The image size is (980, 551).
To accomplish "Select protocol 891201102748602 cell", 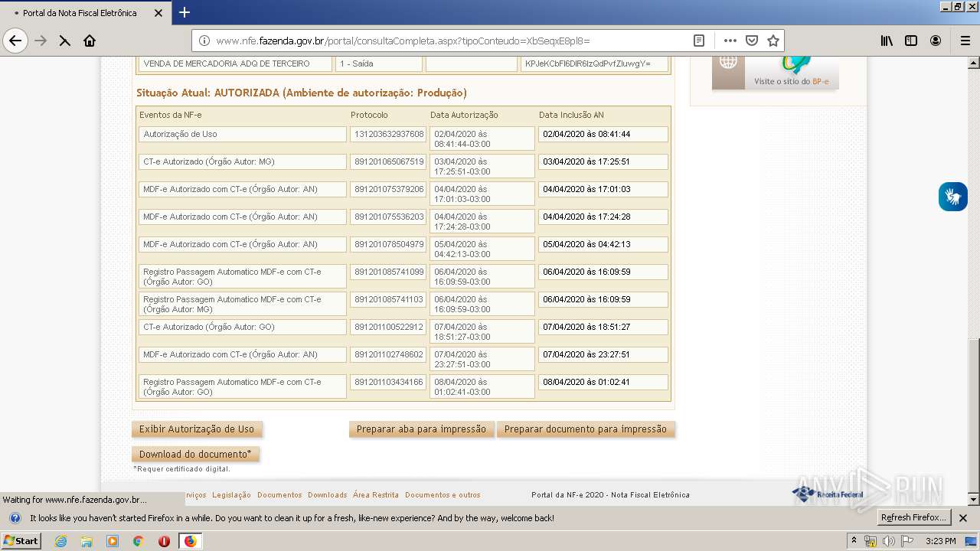I will [x=388, y=354].
